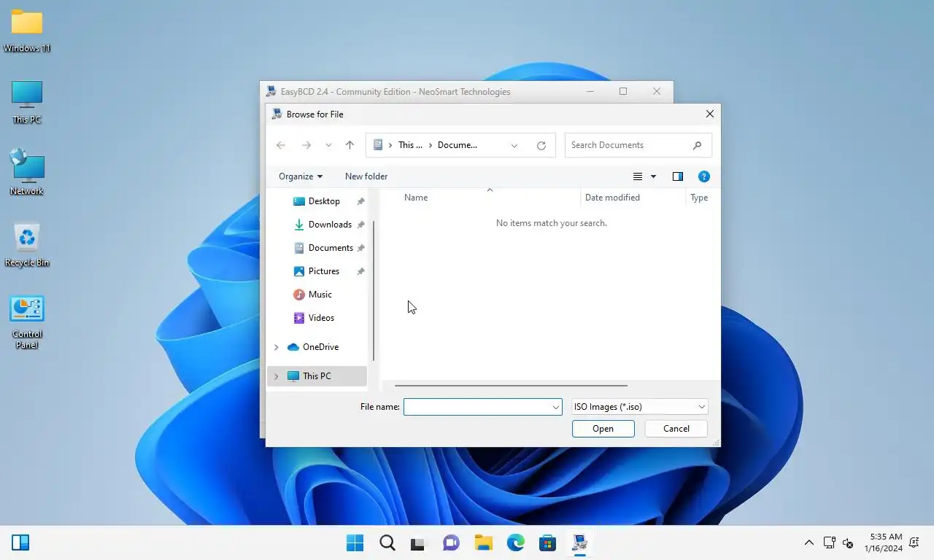Open the ISO Images file type dropdown

pos(639,407)
